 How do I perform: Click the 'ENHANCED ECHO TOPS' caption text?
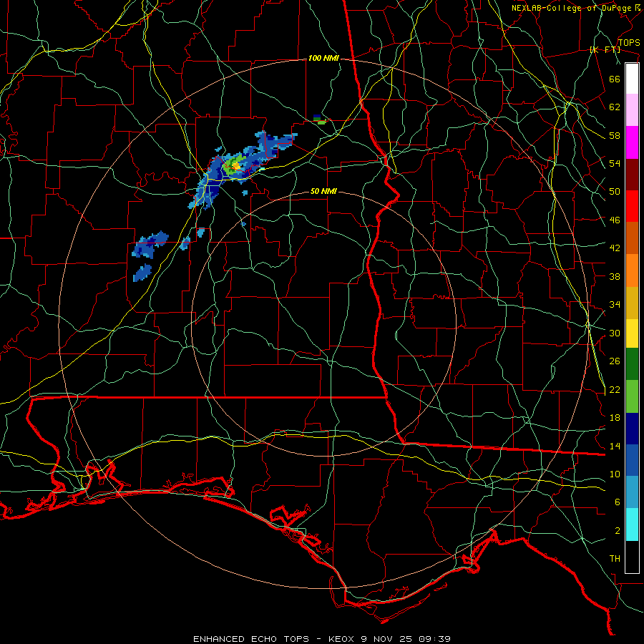click(251, 639)
